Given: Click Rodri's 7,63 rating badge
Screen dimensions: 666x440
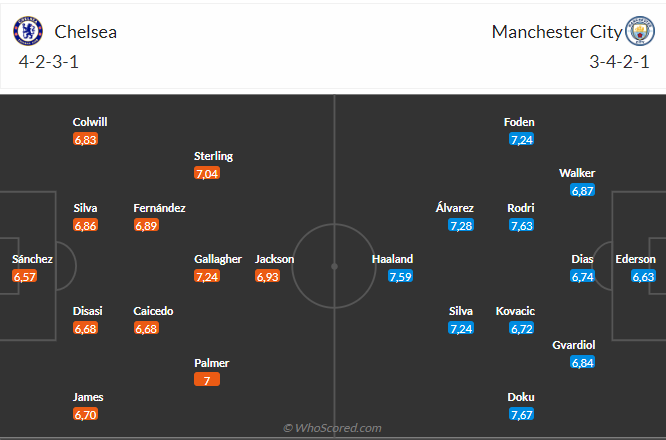Looking at the screenshot, I should point(521,225).
